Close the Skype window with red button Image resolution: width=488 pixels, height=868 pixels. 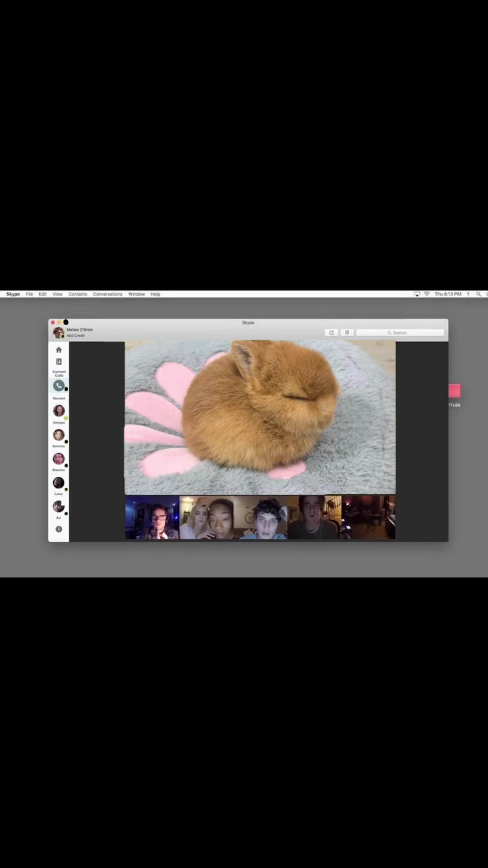(53, 322)
